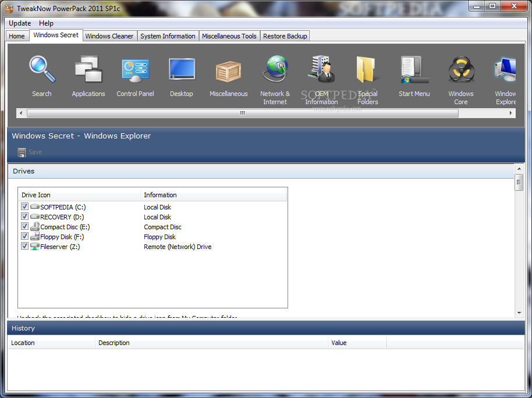Screen dimensions: 532x398
Task: Close the TweakNow PowerPack window
Action: tap(514, 6)
